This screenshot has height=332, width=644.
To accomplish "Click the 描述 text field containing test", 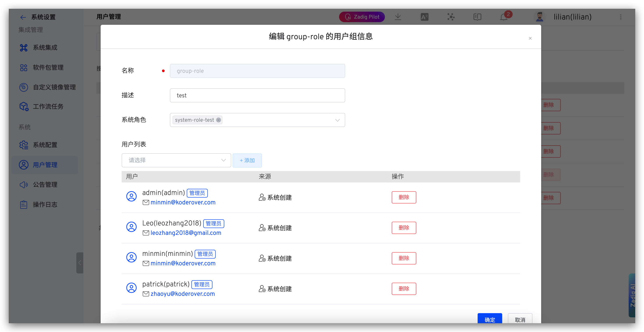I will [257, 95].
